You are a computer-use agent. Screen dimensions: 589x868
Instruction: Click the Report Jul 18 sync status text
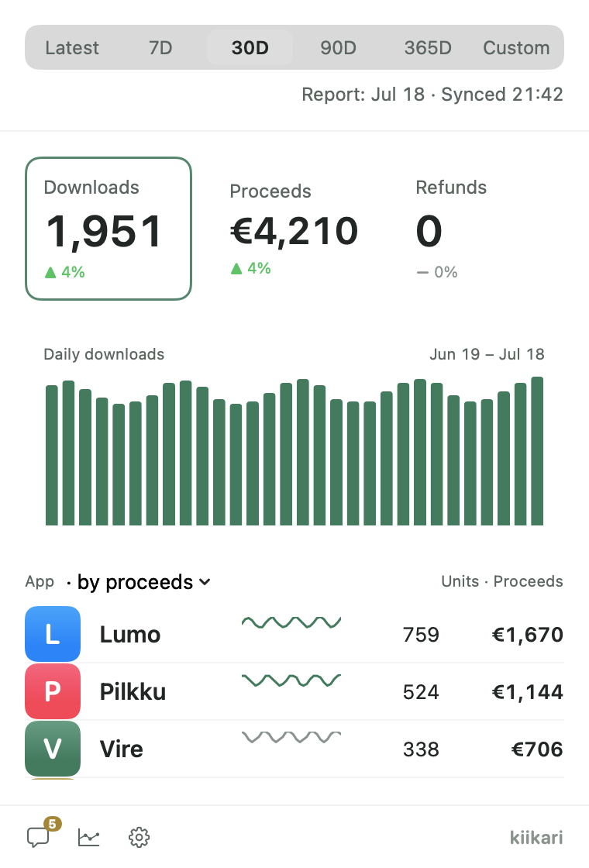point(432,94)
